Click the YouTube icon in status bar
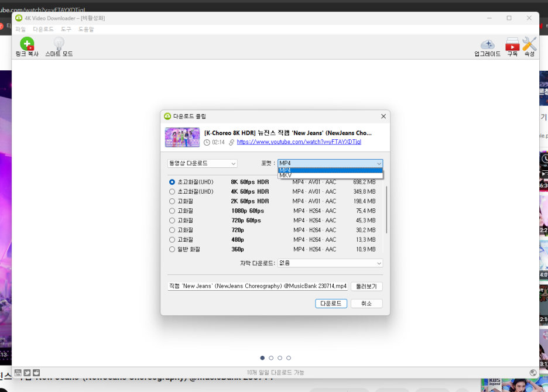 18,373
